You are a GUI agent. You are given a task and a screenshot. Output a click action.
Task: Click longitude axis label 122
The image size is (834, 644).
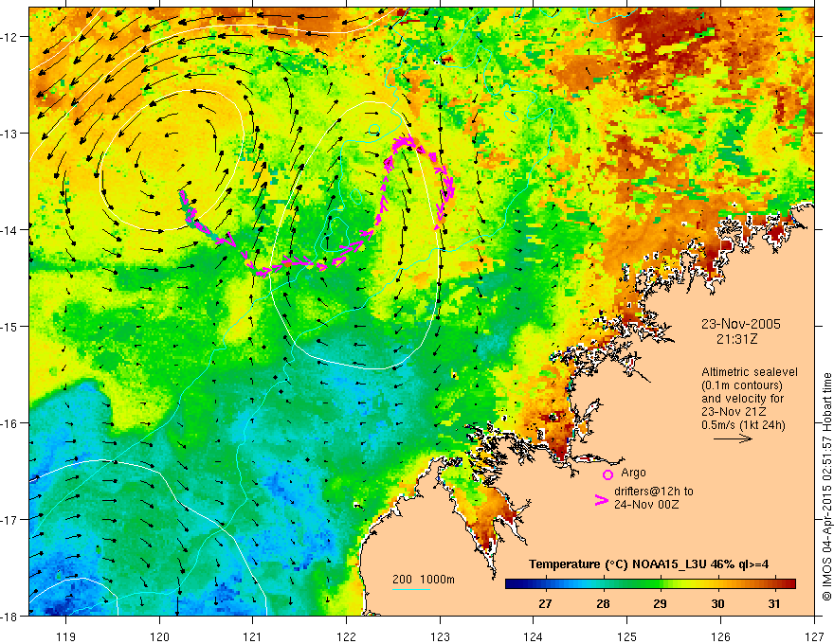pos(346,636)
